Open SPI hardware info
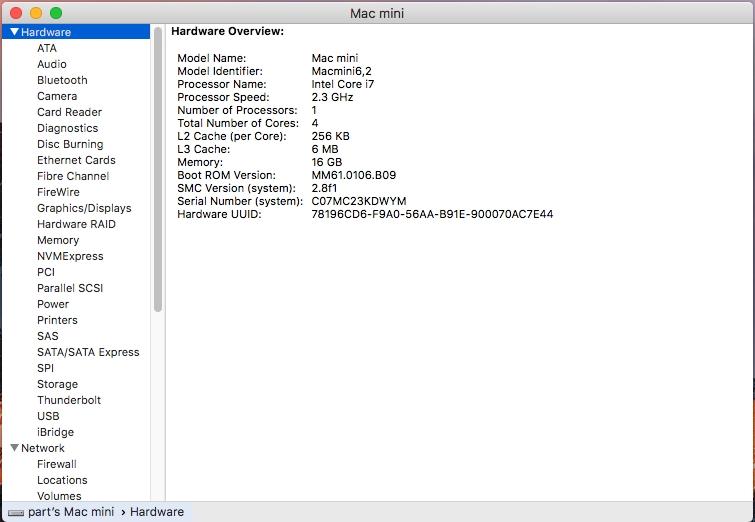Screen dimensions: 755x522 click(x=45, y=368)
